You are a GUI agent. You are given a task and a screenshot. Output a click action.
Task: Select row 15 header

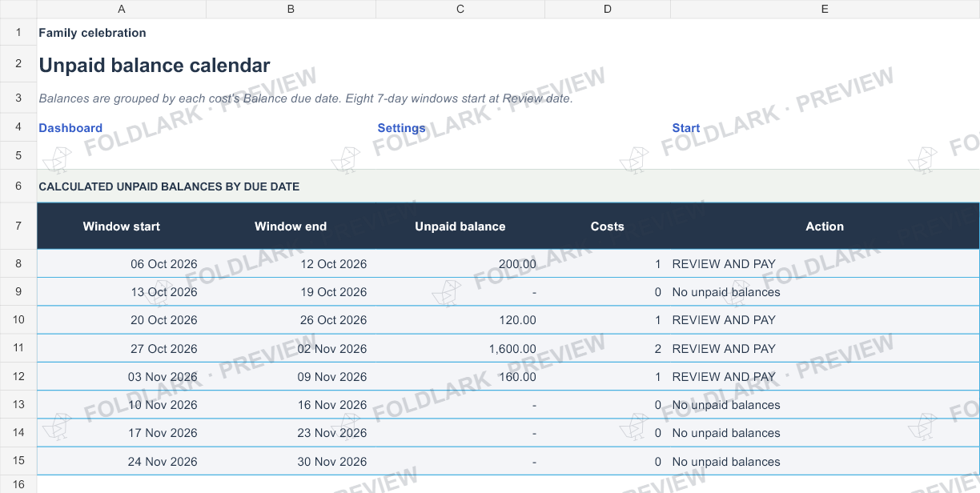(x=18, y=461)
